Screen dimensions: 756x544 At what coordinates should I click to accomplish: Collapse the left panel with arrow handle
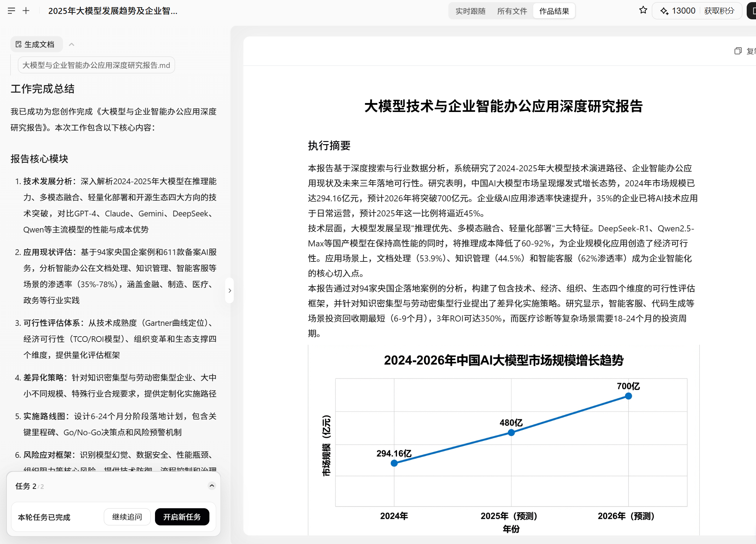[x=229, y=290]
